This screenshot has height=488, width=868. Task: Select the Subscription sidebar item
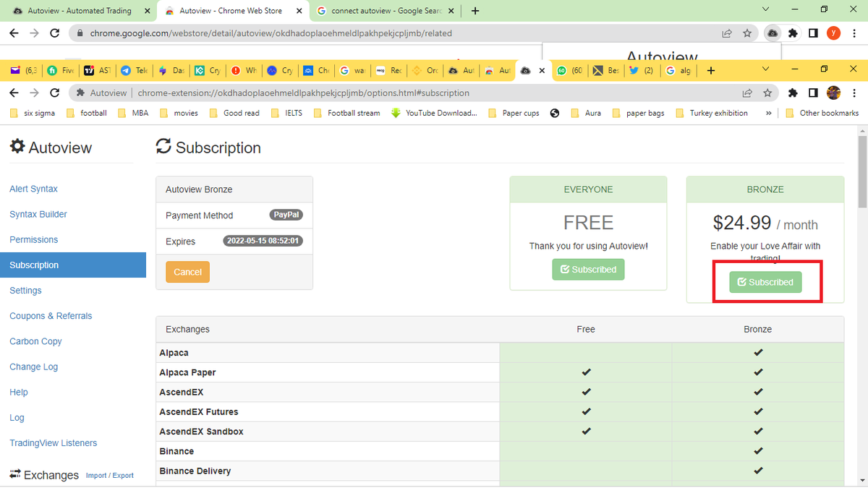pyautogui.click(x=73, y=265)
